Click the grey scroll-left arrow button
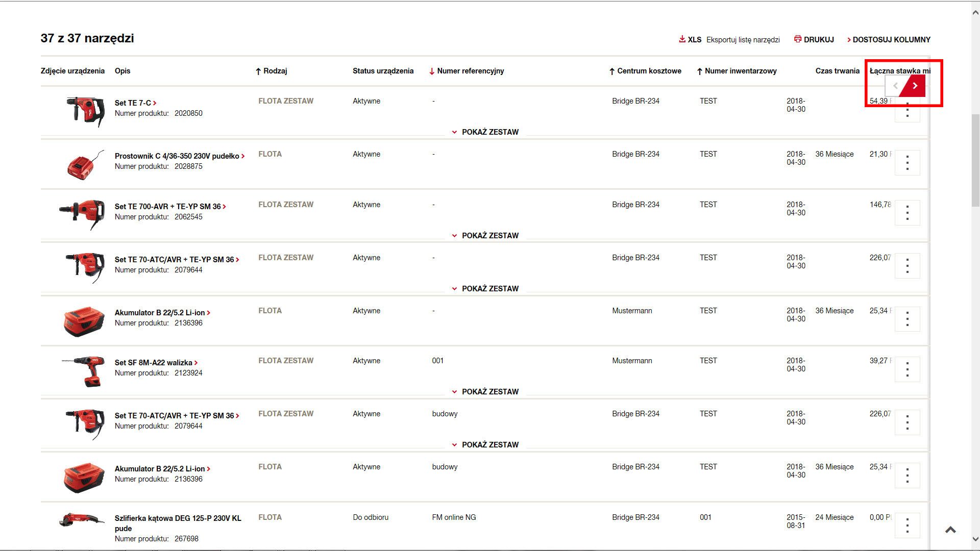Image resolution: width=980 pixels, height=551 pixels. tap(895, 86)
